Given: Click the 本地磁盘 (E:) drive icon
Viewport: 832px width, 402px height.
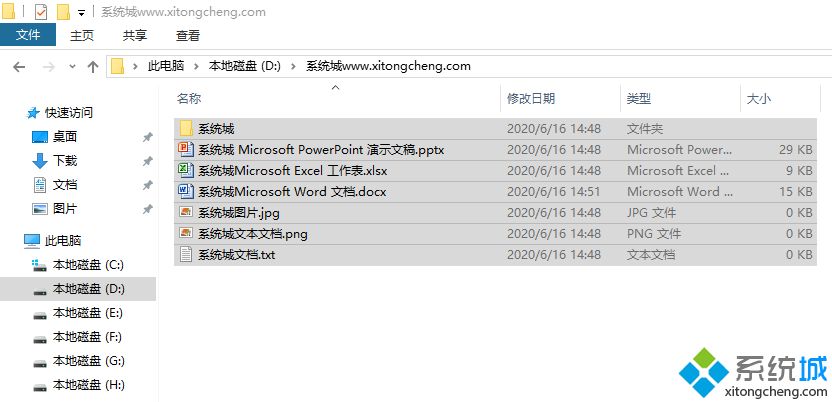Looking at the screenshot, I should (x=40, y=314).
